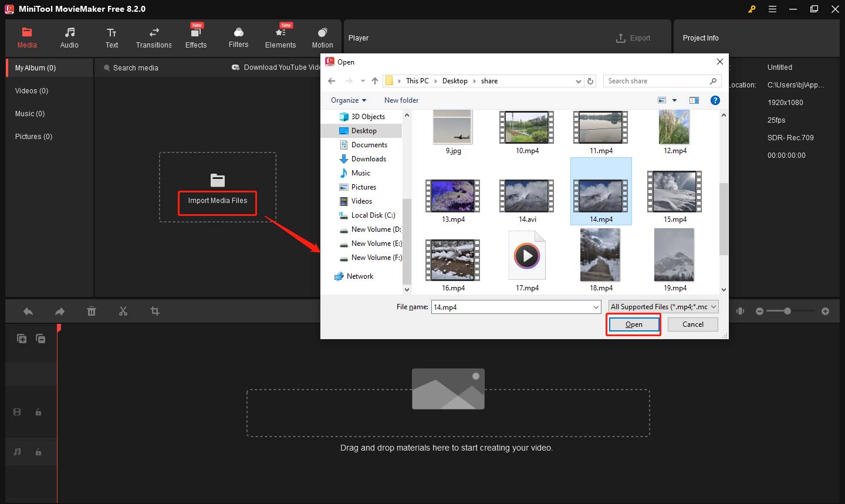Switch to the Audio tab
Screen dimensions: 845x504
click(69, 38)
